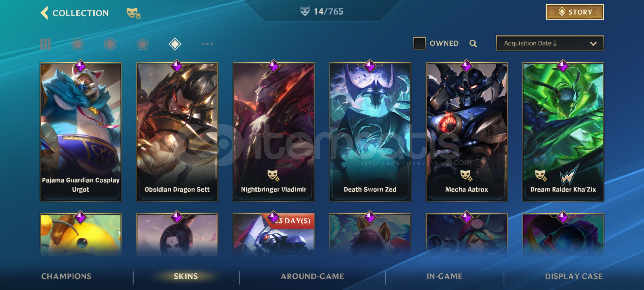Click the search magnifier icon

pos(473,44)
